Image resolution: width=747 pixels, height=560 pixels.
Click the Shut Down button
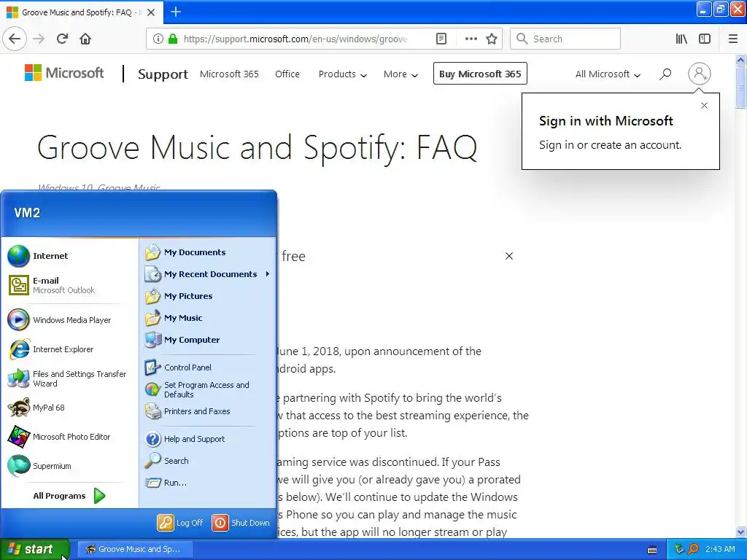tap(241, 523)
